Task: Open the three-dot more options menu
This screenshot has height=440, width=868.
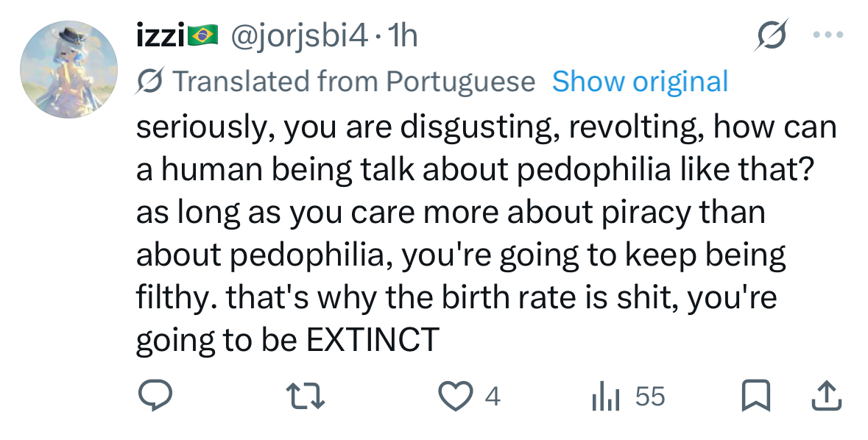Action: (x=827, y=35)
